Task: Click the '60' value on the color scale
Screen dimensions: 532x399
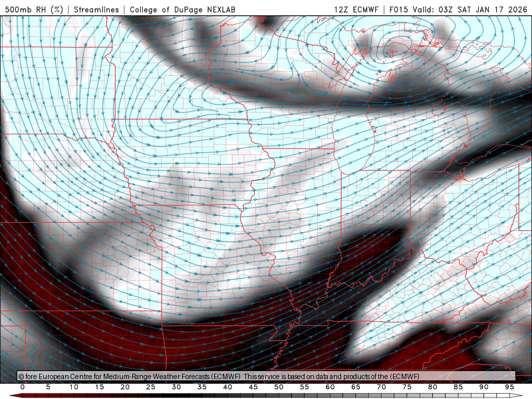Action: click(330, 387)
